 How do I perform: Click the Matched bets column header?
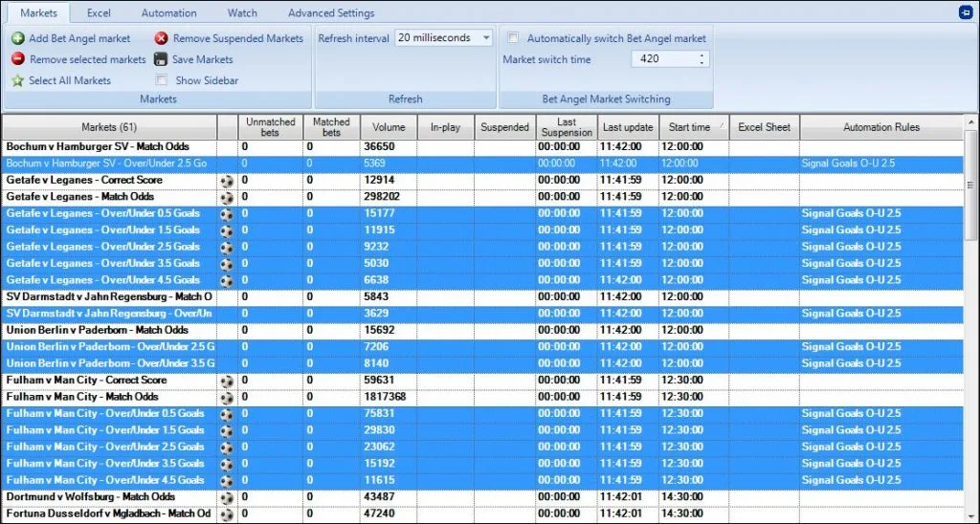coord(331,127)
